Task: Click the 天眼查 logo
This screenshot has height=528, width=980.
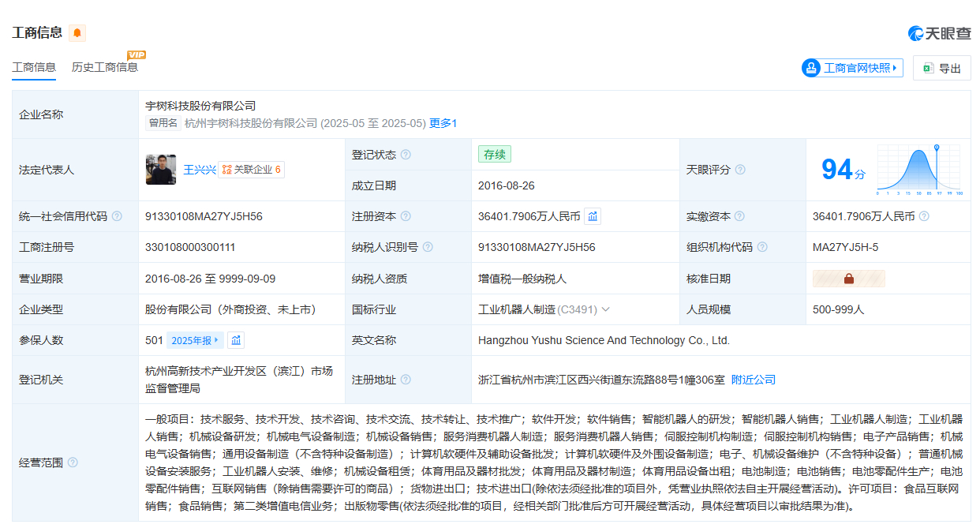Action: [939, 33]
